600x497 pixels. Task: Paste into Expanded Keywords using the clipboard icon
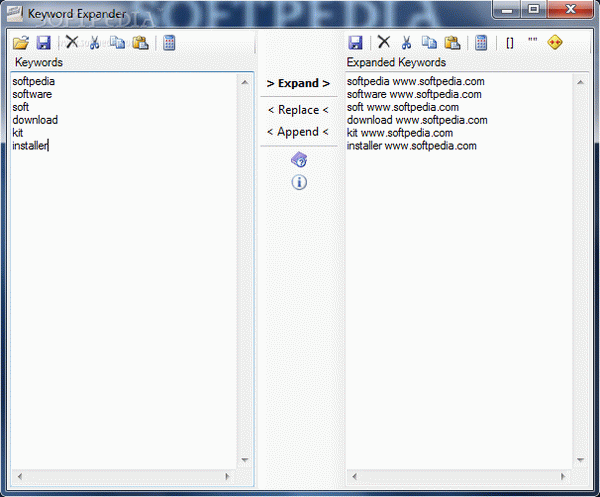[452, 42]
